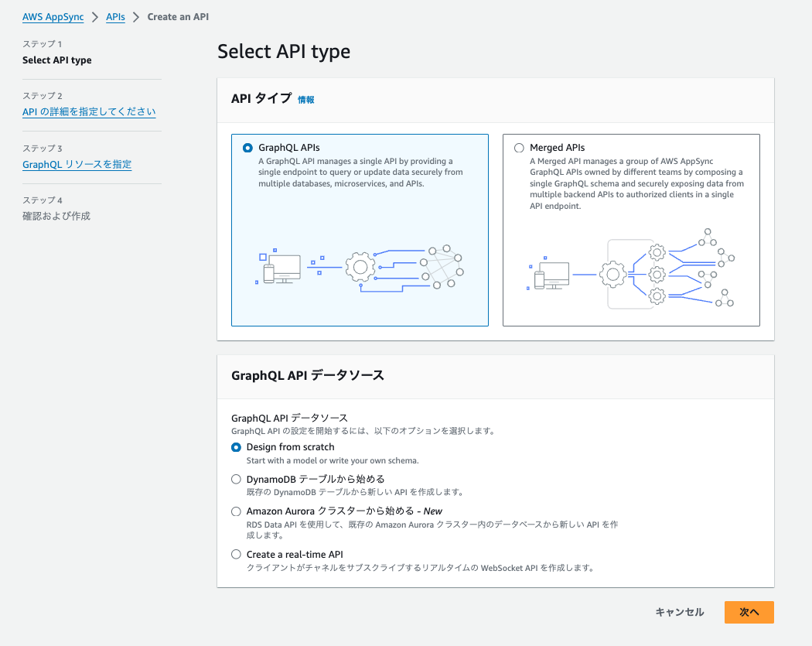Select the Design from scratch option
812x646 pixels.
click(x=237, y=446)
